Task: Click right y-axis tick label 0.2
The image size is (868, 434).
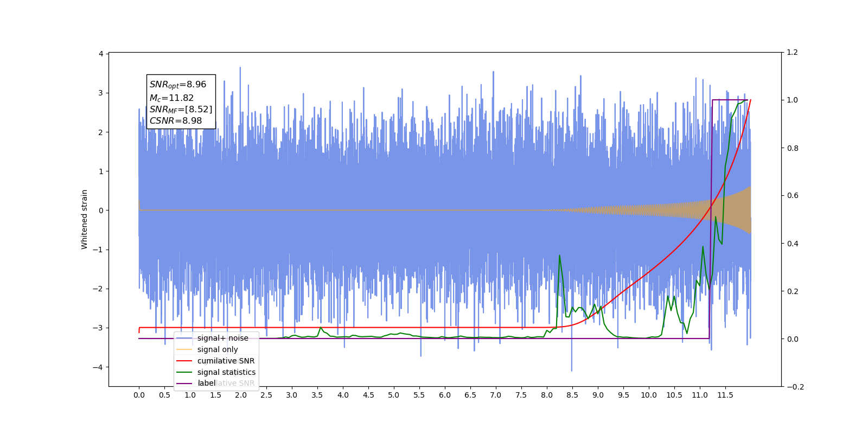Action: [x=792, y=291]
